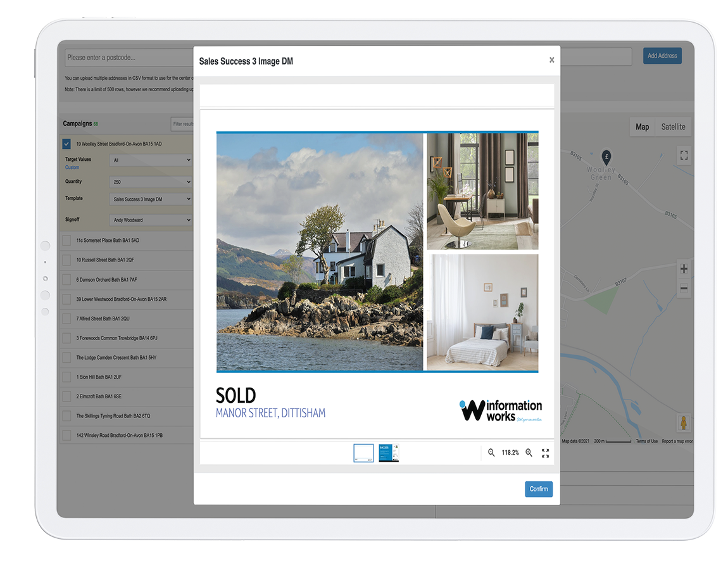Zoom out on the map

684,289
